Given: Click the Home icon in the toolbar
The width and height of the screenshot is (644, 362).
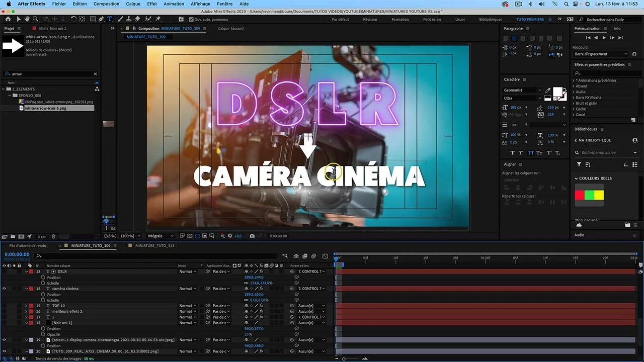Looking at the screenshot, I should click(x=8, y=19).
